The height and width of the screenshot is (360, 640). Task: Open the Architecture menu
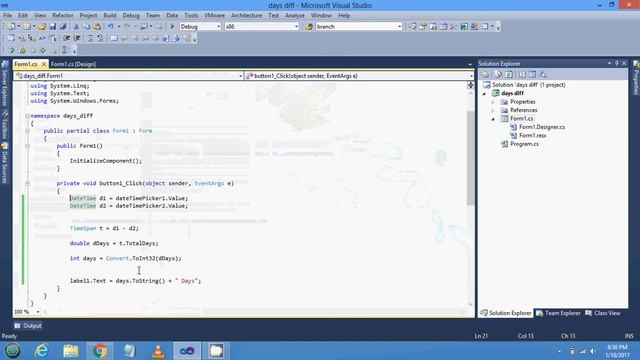tap(247, 16)
